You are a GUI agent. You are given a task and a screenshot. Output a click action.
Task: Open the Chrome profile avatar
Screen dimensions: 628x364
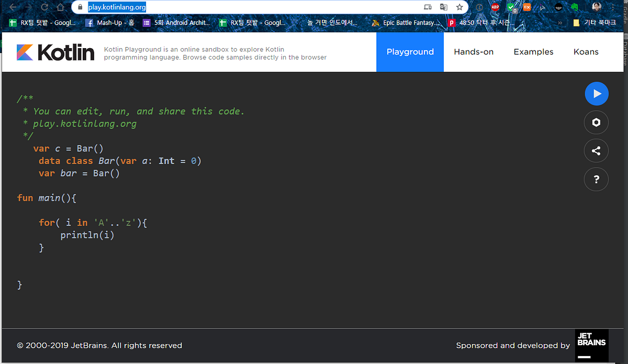point(597,7)
